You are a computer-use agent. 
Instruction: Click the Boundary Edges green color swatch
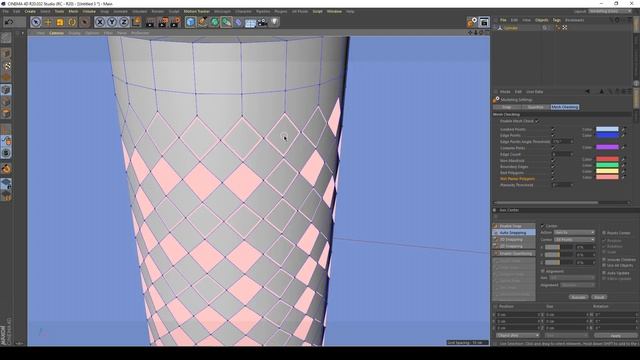(x=607, y=165)
